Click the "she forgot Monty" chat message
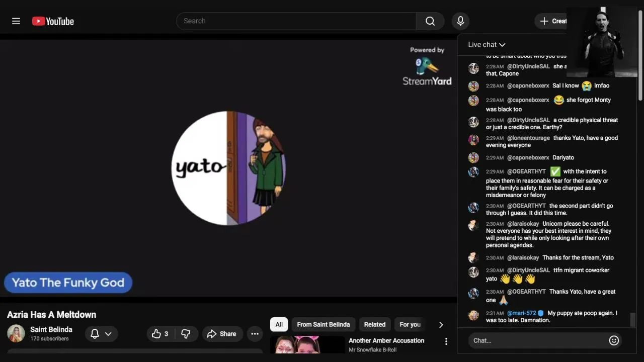 click(548, 105)
